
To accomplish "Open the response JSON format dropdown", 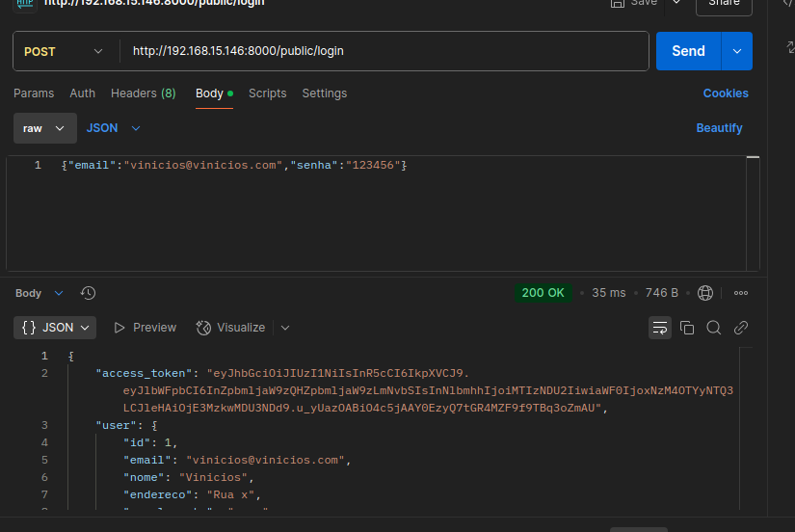I will [x=55, y=328].
